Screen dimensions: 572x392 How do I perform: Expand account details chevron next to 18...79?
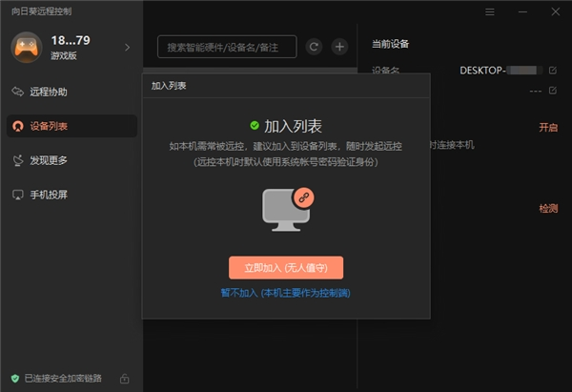pos(127,46)
